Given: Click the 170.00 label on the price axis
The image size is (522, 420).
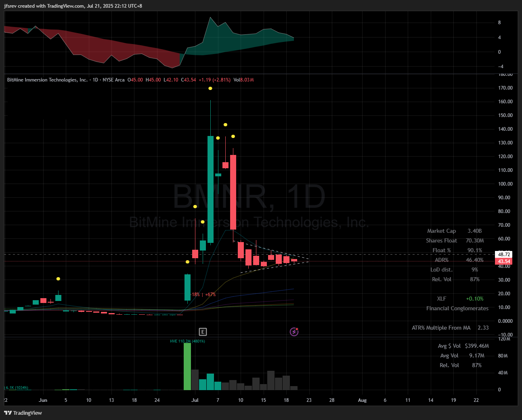Looking at the screenshot, I should (505, 88).
